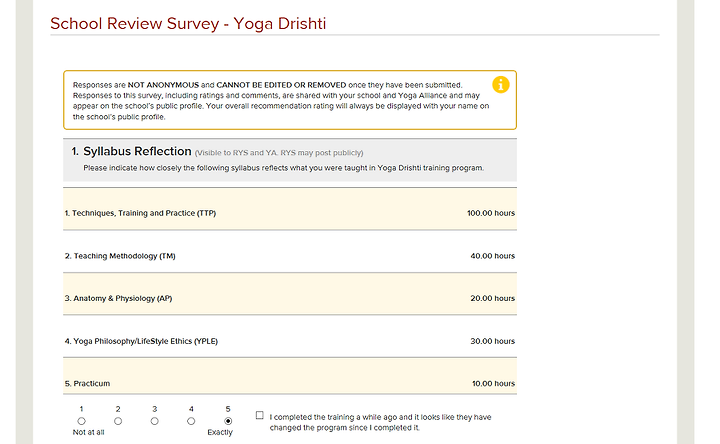Select rating 2 radio button
720x444 pixels.
coord(118,421)
